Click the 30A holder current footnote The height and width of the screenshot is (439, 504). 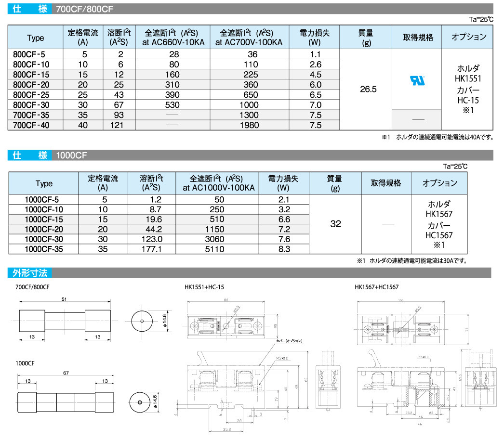click(412, 261)
